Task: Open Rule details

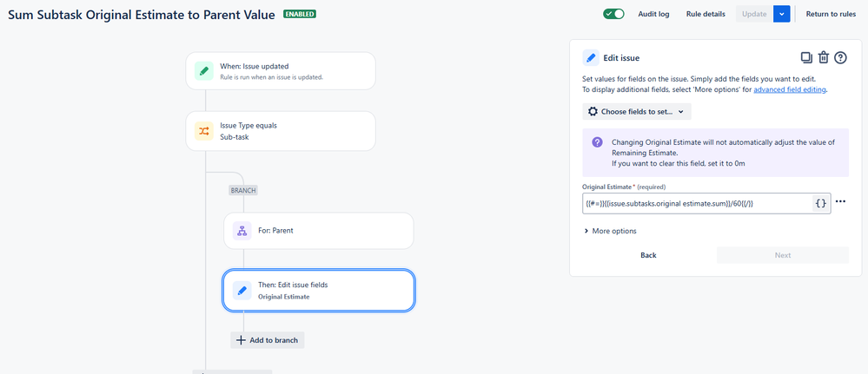Action: coord(706,14)
